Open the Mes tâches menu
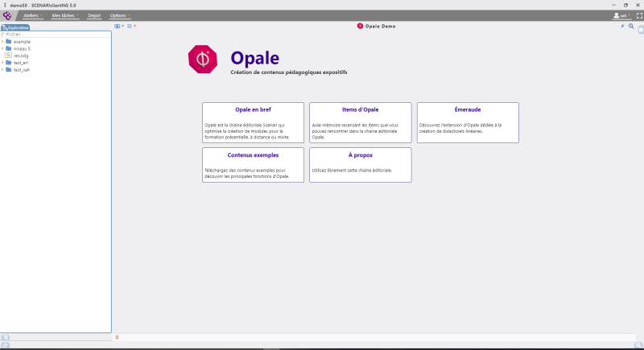This screenshot has height=350, width=644. coord(65,15)
